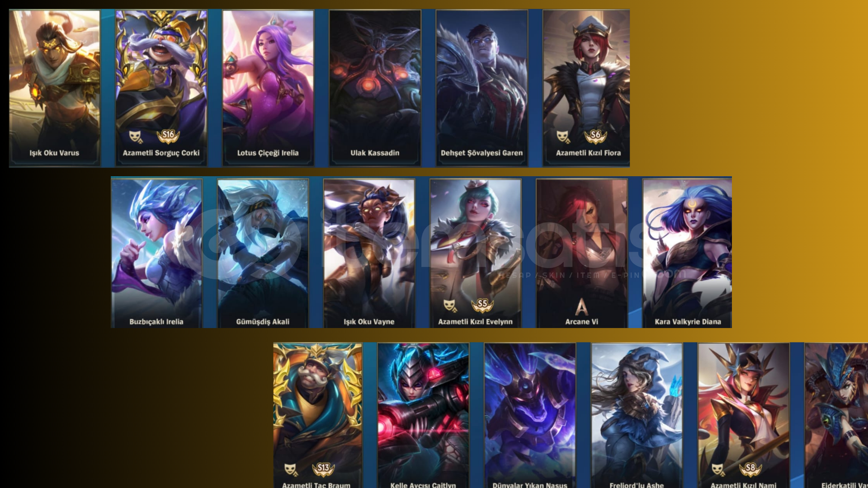The width and height of the screenshot is (868, 488).
Task: Click the mask icon on Azametli Kızıl Fiora
Action: coord(563,136)
